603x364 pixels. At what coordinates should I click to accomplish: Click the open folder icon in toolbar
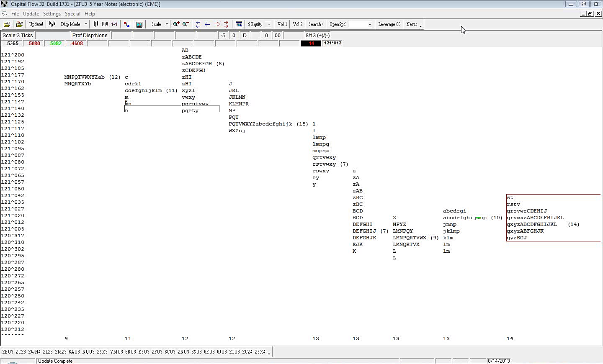pos(7,24)
